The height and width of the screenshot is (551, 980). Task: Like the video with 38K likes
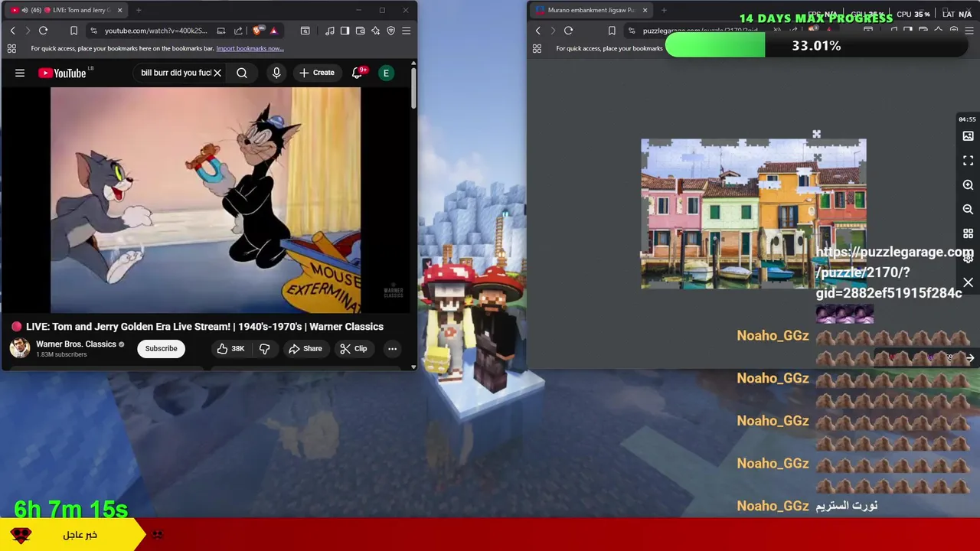point(230,348)
